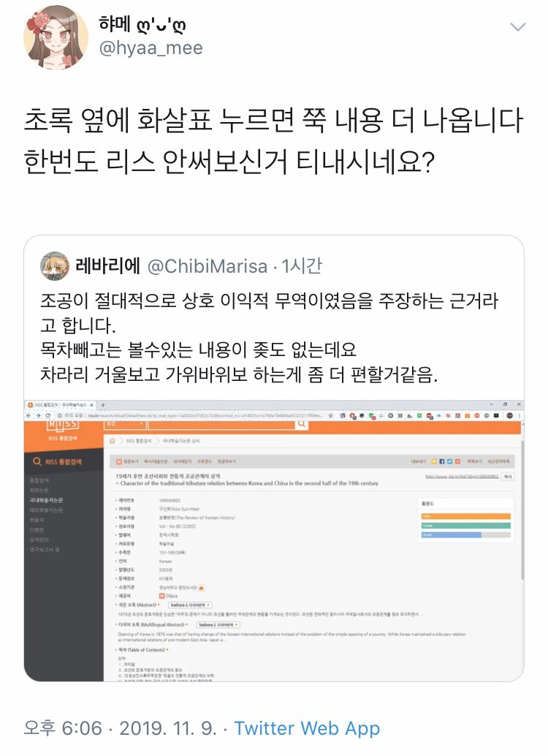This screenshot has width=548, height=756.
Task: Open the hyaa_mee profile avatar
Action: 56,37
